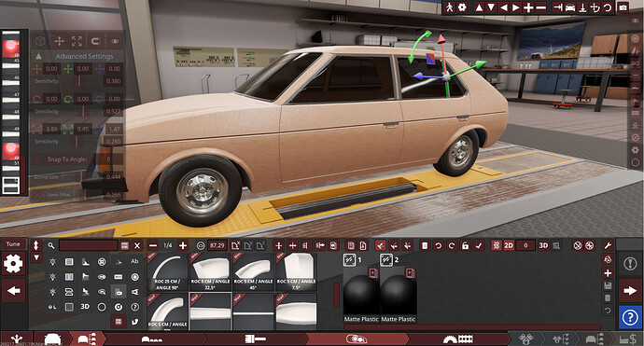Go to next step with right arrow
This screenshot has height=346, width=644.
coord(630,291)
